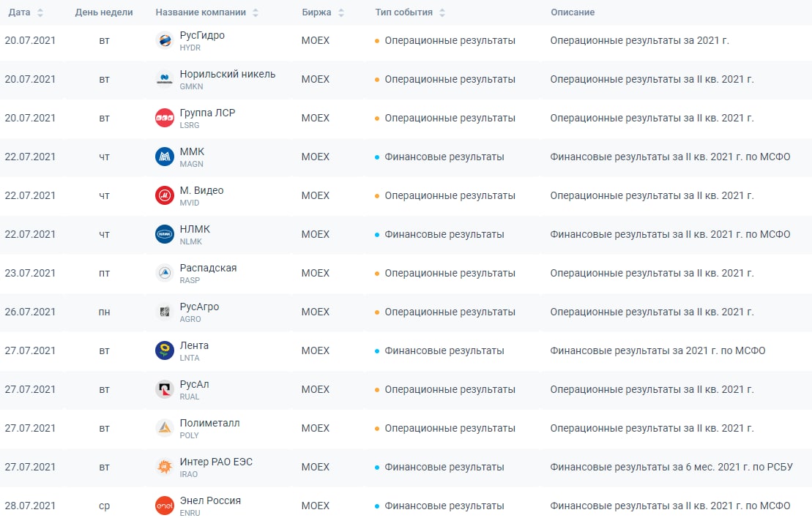Click the ММК blue logo icon
812x518 pixels.
point(165,157)
